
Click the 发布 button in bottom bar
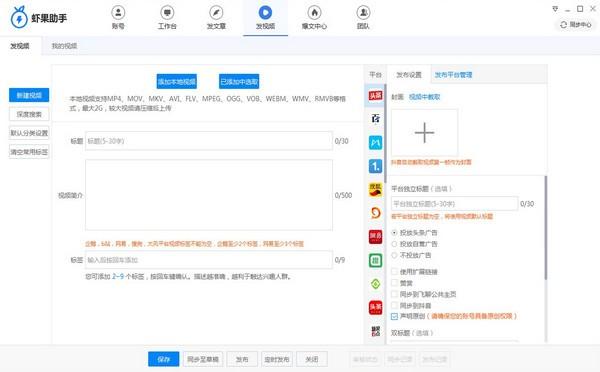click(242, 359)
